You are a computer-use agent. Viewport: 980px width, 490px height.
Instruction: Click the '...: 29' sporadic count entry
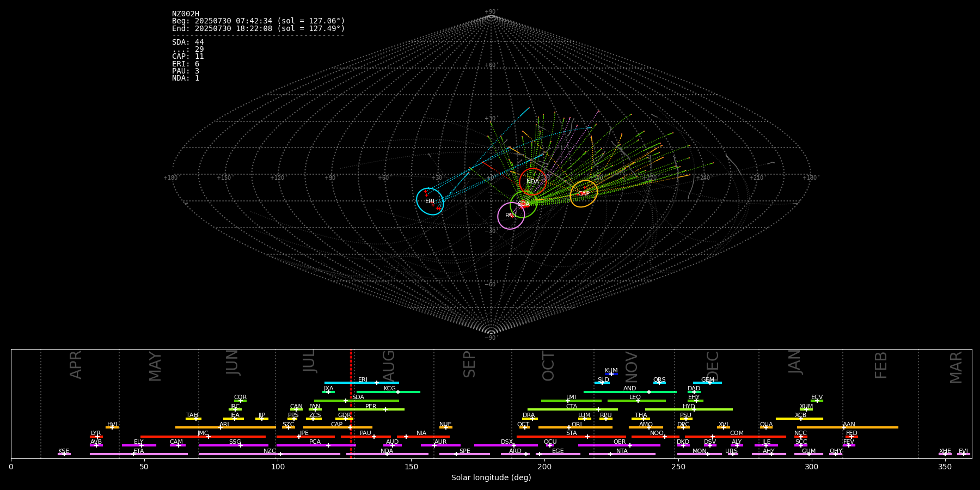(x=188, y=50)
